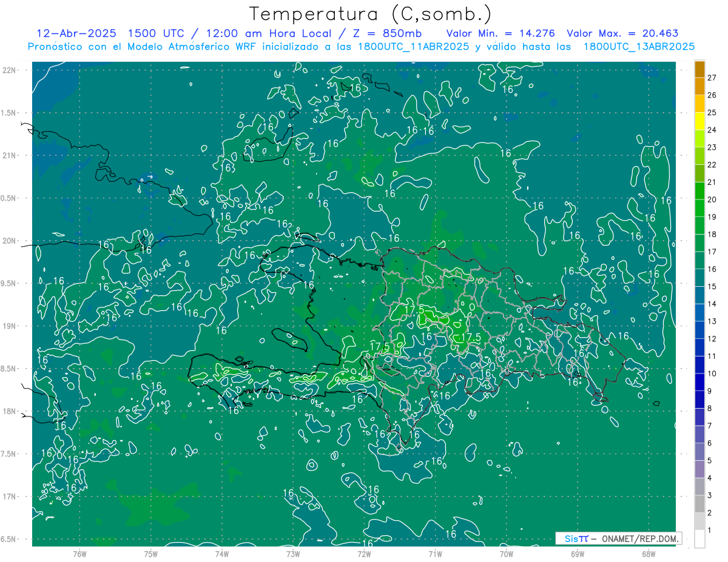Click the '70W' longitude axis label
Viewport: 728px width, 562px height.
(x=506, y=554)
